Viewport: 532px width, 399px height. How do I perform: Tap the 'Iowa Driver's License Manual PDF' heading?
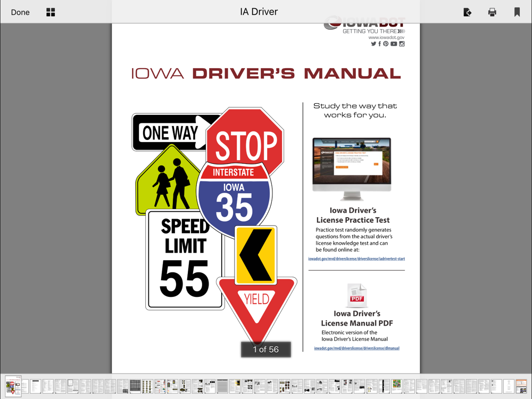357,318
